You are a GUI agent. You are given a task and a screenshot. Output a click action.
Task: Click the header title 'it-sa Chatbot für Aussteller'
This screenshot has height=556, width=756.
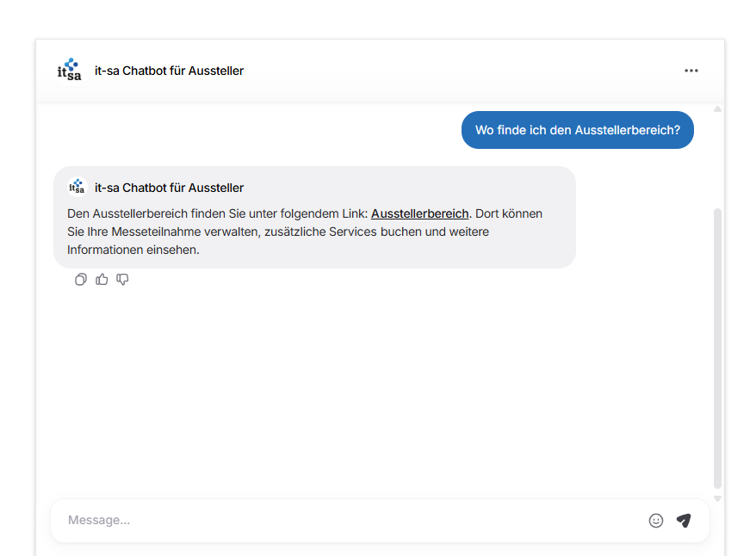[170, 71]
